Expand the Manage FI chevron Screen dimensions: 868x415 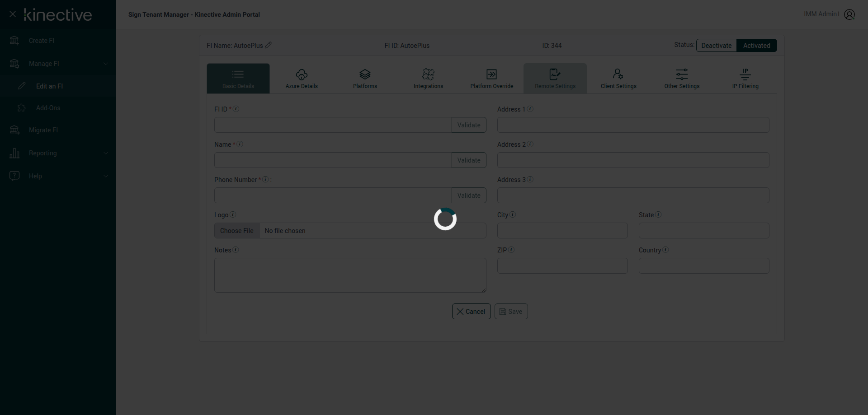pos(106,64)
